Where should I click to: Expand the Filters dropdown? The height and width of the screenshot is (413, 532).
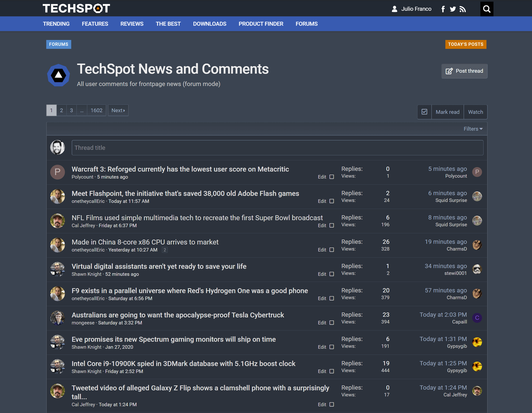pos(473,129)
